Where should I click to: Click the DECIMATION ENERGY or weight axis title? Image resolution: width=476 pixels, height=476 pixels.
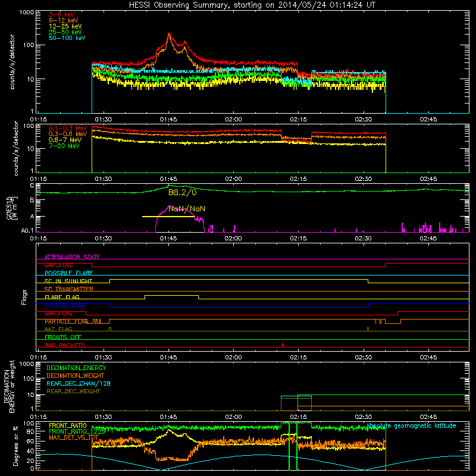(x=9, y=386)
